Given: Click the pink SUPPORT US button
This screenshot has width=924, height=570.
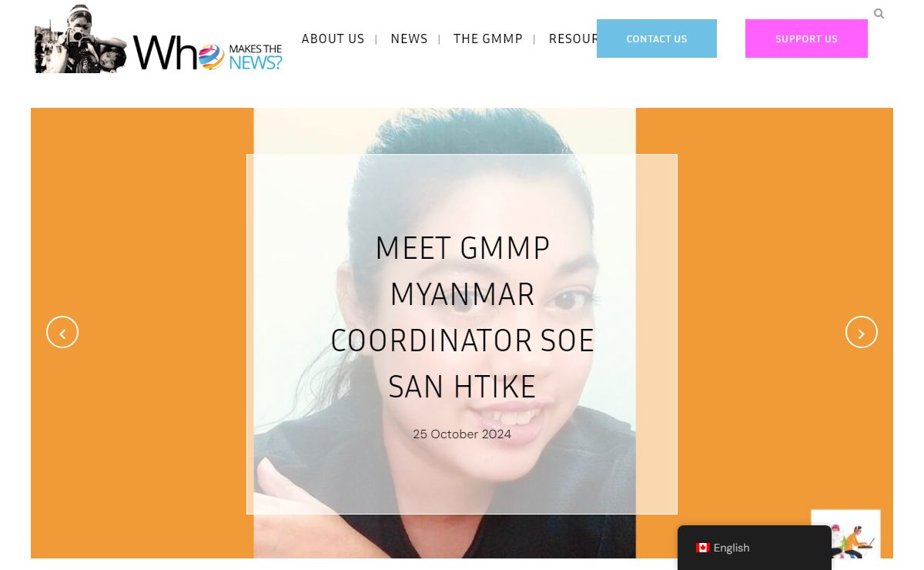Looking at the screenshot, I should pos(806,39).
